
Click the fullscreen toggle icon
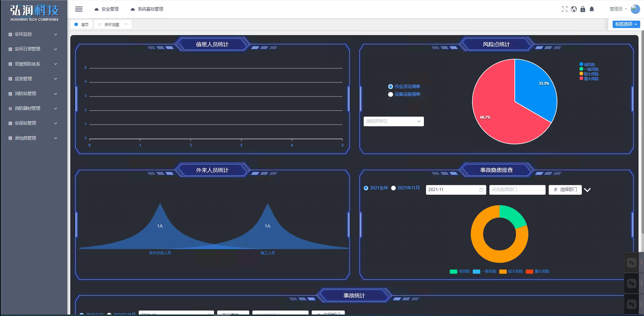pos(564,9)
